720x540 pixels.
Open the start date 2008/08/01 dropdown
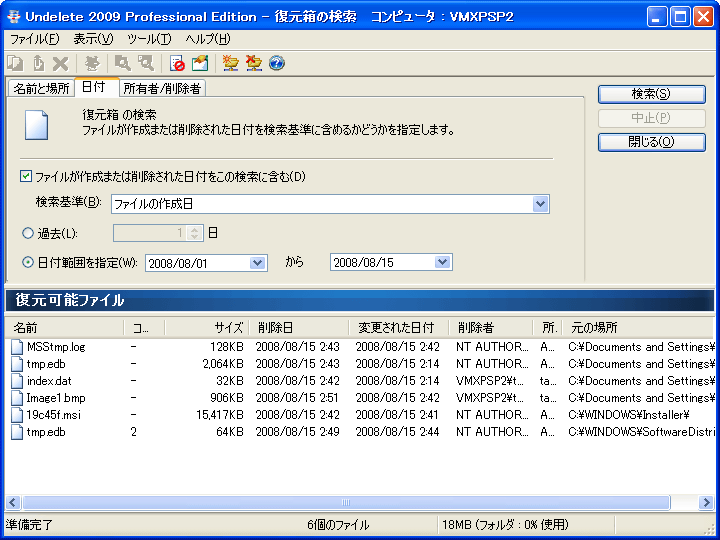tap(257, 263)
